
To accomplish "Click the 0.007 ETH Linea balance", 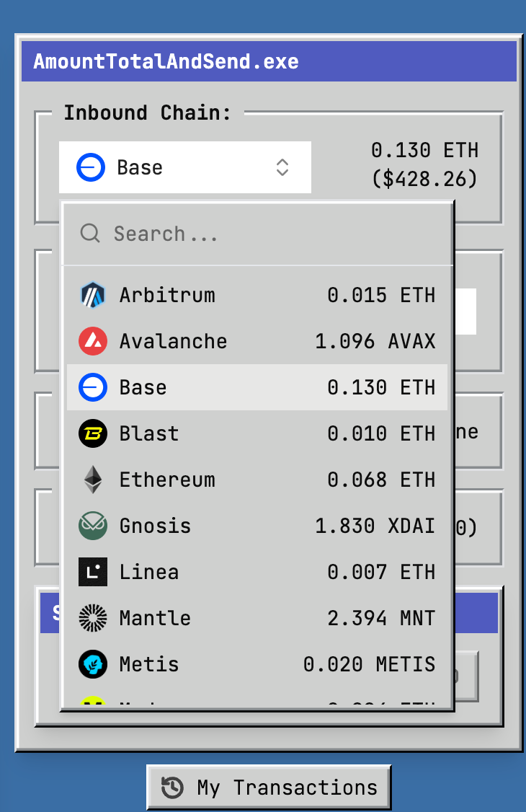I will (381, 572).
